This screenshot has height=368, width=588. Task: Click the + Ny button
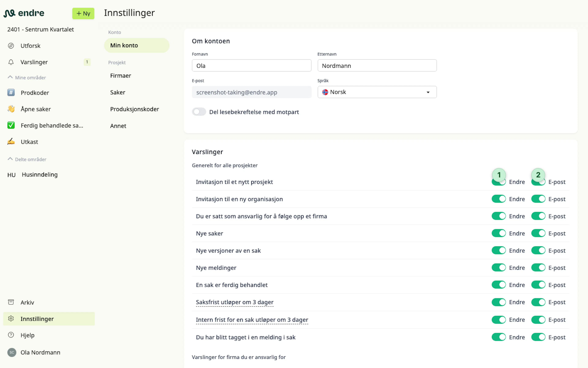point(83,13)
